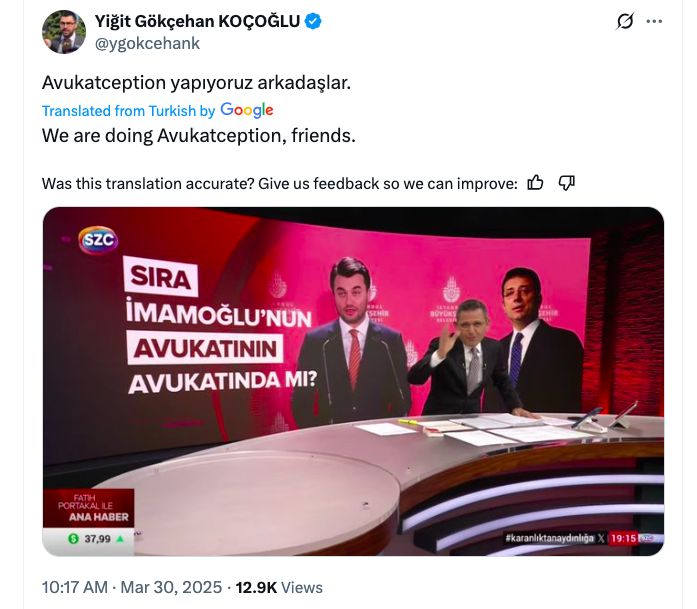
Task: Open the embedded news video thumbnail
Action: tap(353, 381)
